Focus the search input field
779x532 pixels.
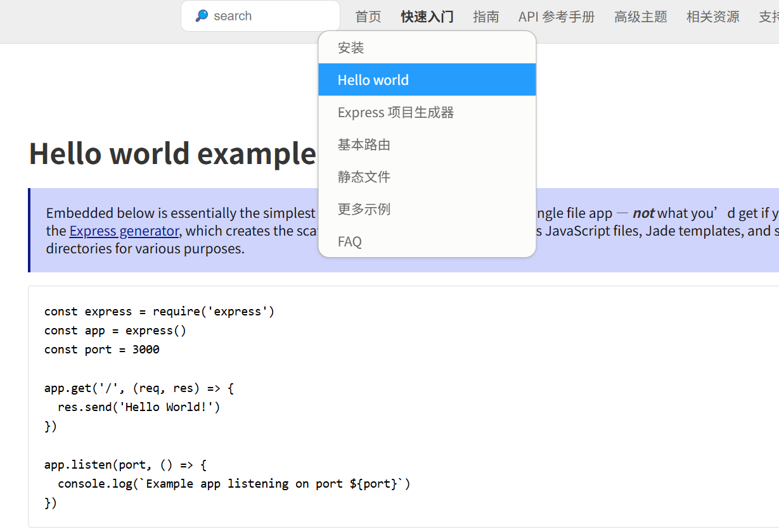(x=261, y=16)
